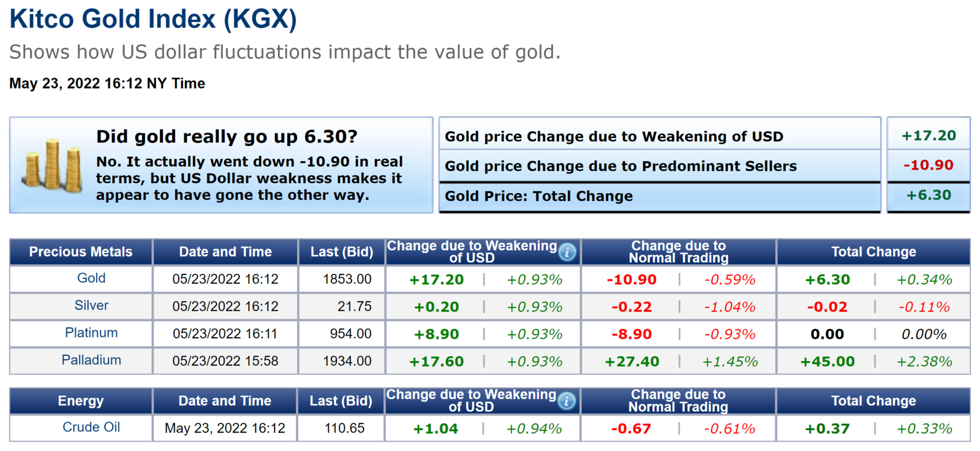Screen dimensions: 980x451
Task: Open the Crude Oil link
Action: (x=91, y=427)
